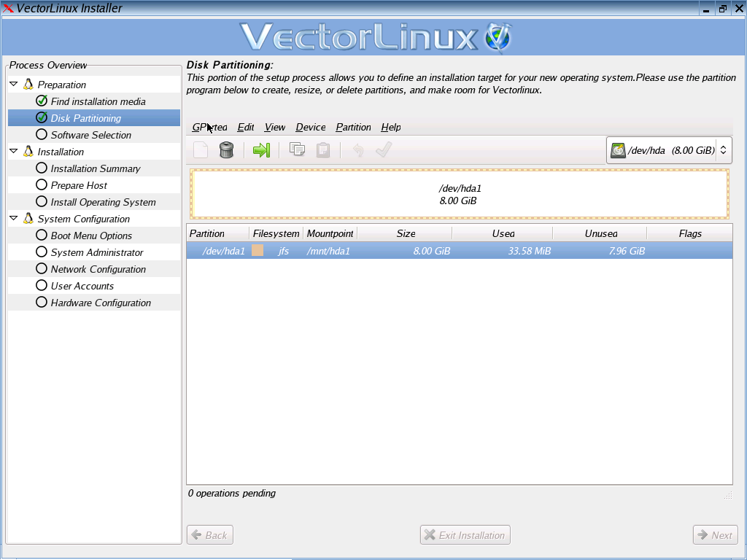Click the circle next to System Administrator
The width and height of the screenshot is (747, 560).
pos(42,252)
